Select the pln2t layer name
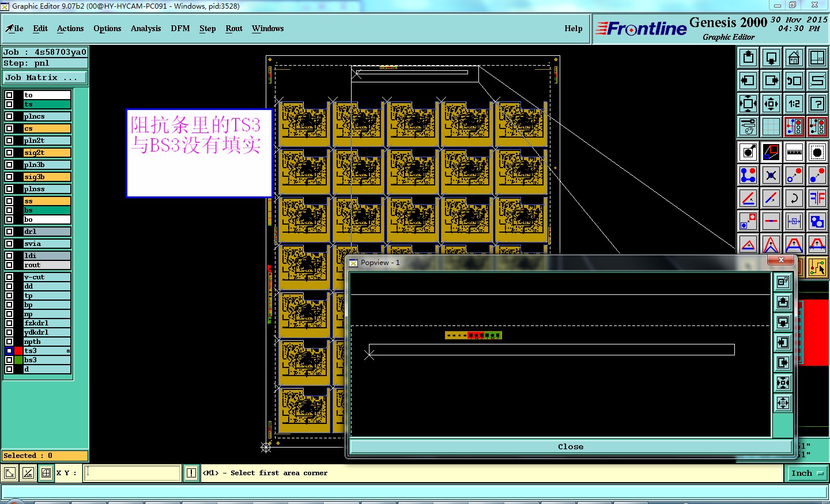This screenshot has width=830, height=504. [47, 141]
